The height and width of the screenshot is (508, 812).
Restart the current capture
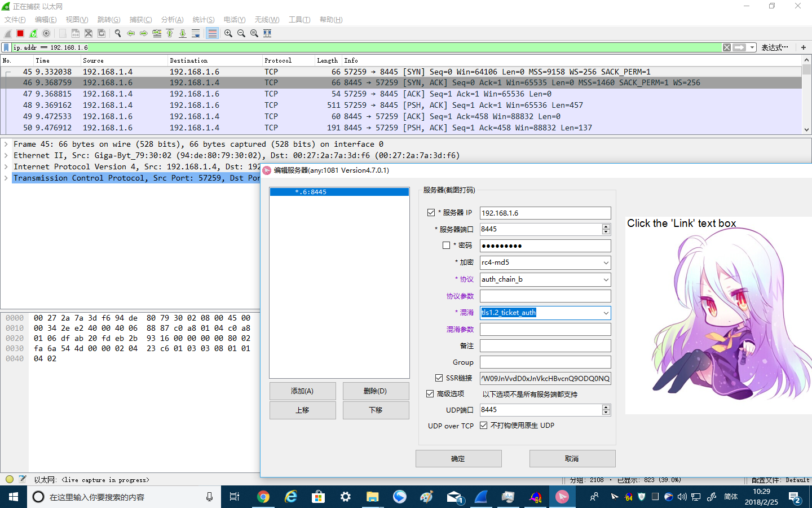[x=33, y=33]
